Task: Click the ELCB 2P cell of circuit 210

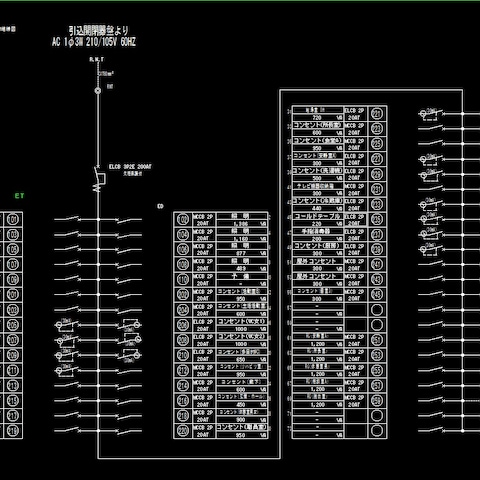Action: click(x=203, y=352)
